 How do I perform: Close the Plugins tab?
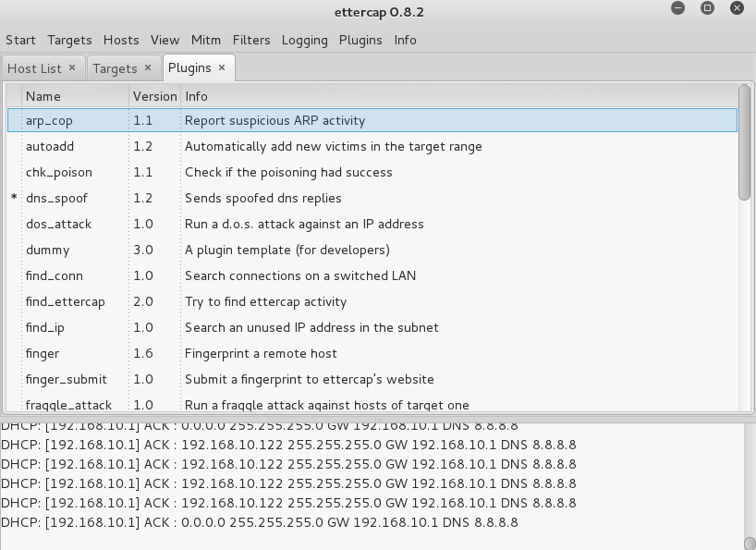pyautogui.click(x=222, y=68)
